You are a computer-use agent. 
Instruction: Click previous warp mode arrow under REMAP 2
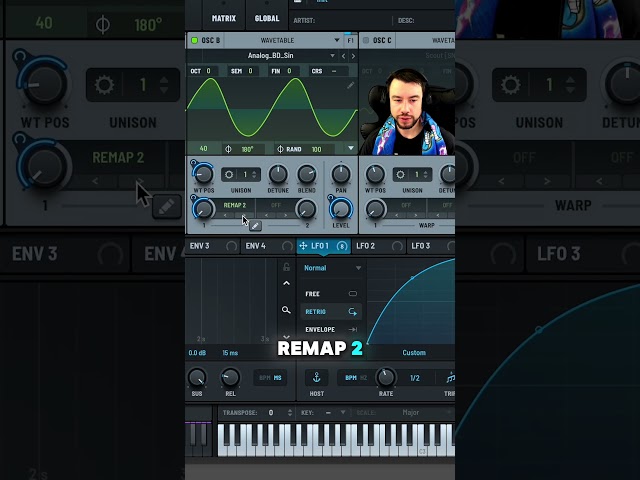tap(226, 215)
